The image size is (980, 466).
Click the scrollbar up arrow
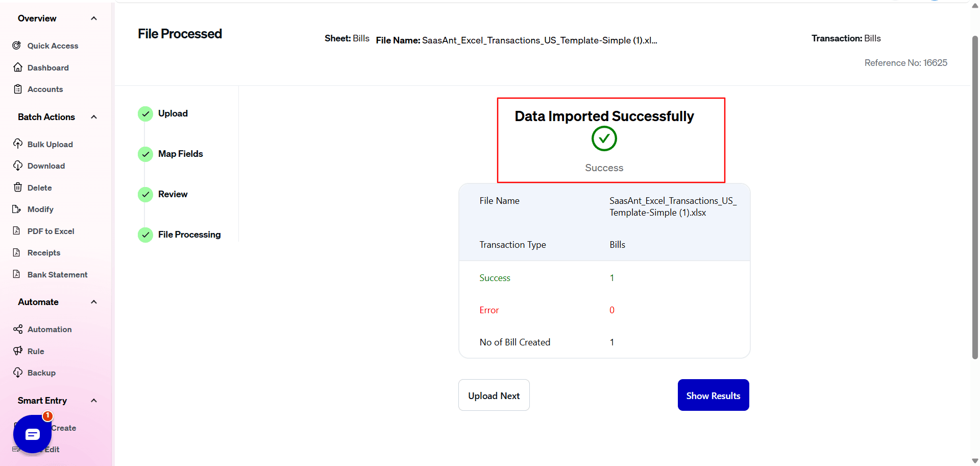(x=975, y=5)
